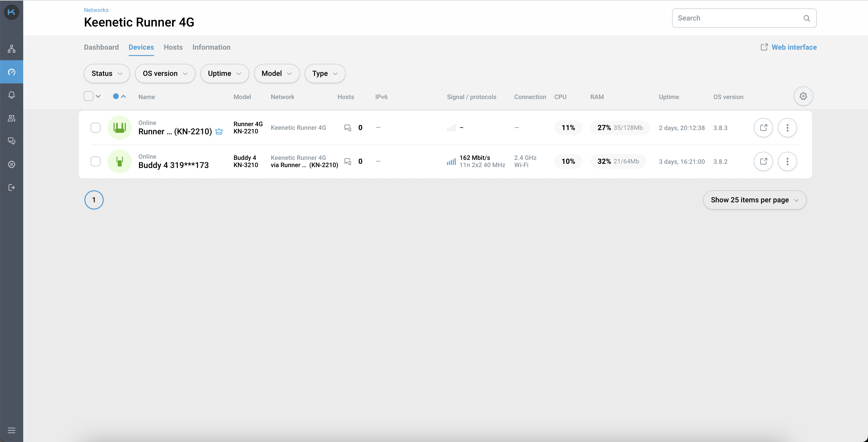Click hosts icon in Runner row

click(x=348, y=128)
